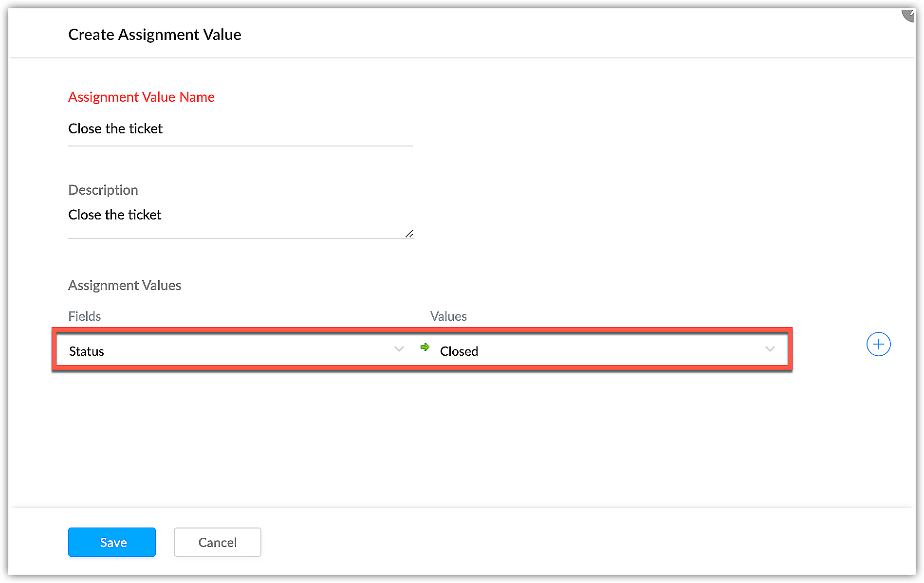This screenshot has width=924, height=583.
Task: Click the Assignment Values section heading
Action: [125, 285]
